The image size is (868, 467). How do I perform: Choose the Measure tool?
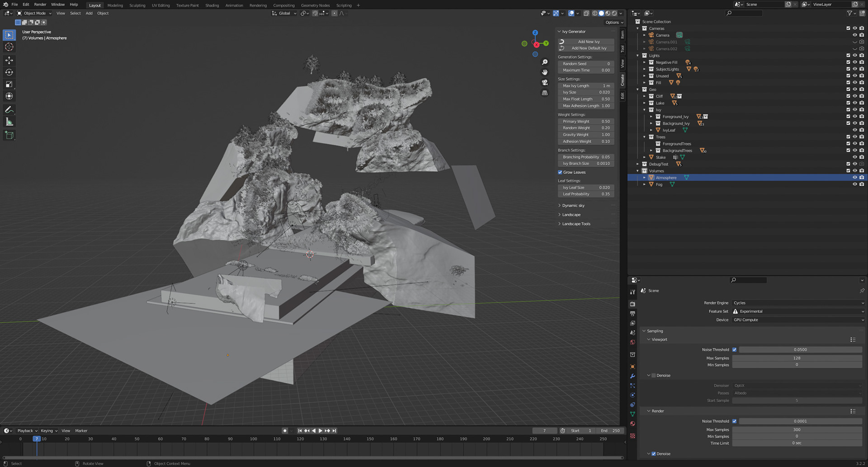click(x=9, y=122)
